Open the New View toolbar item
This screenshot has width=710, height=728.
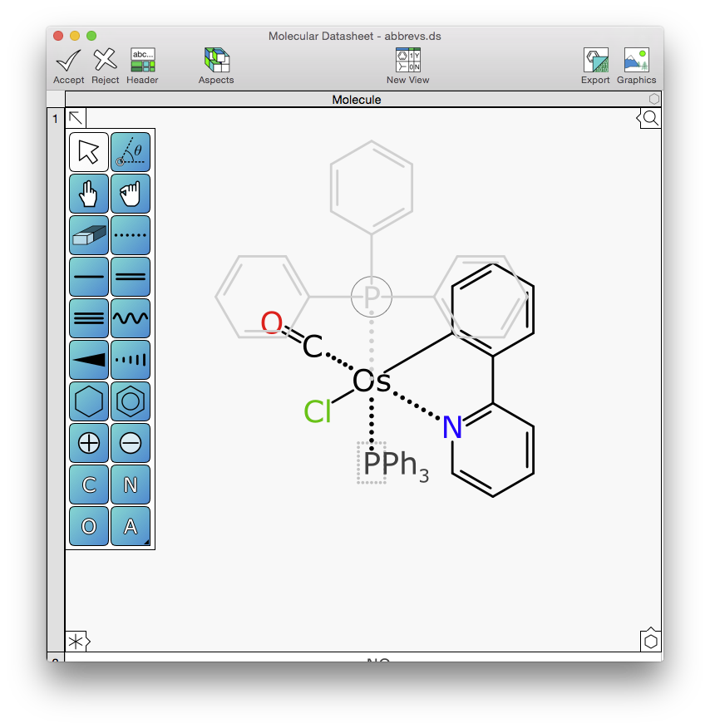407,66
